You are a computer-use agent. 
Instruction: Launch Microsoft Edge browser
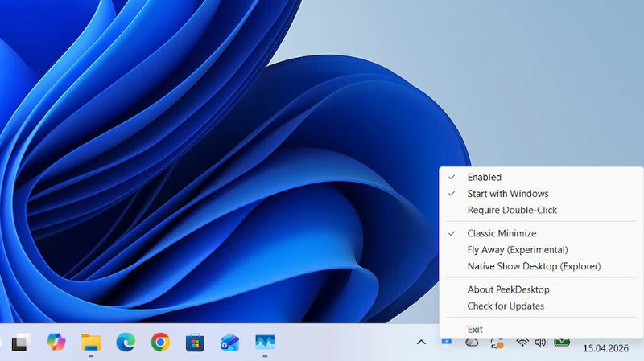point(126,343)
